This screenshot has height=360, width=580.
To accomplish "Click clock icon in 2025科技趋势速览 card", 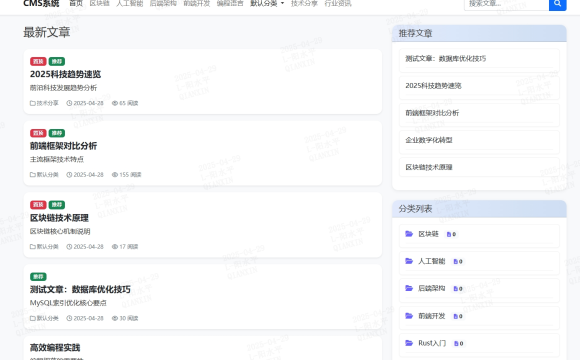I will (69, 103).
